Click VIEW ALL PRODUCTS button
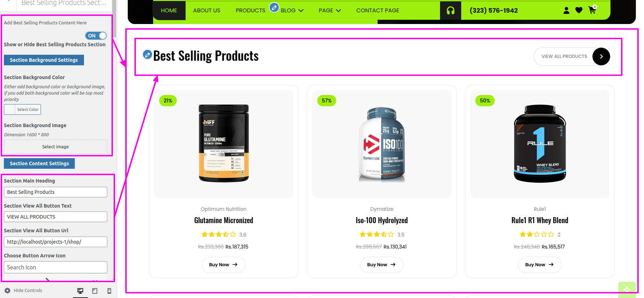This screenshot has height=298, width=644. point(572,56)
